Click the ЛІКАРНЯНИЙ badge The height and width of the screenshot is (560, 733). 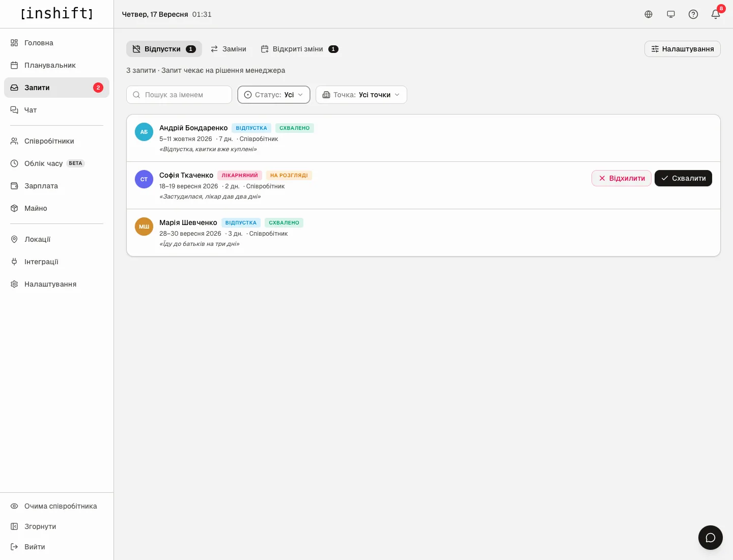coord(240,175)
